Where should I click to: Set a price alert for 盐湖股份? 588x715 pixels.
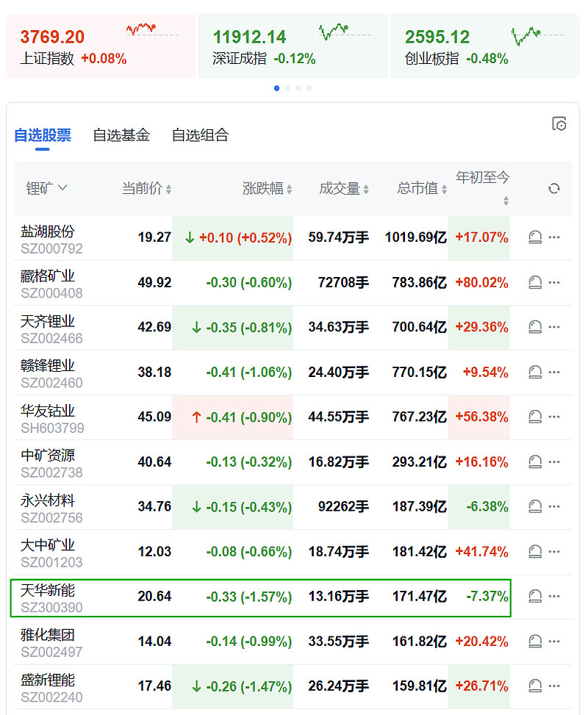pos(535,237)
